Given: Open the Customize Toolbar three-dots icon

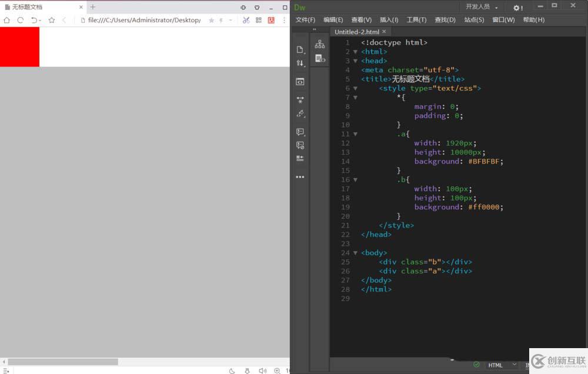Looking at the screenshot, I should tap(300, 176).
